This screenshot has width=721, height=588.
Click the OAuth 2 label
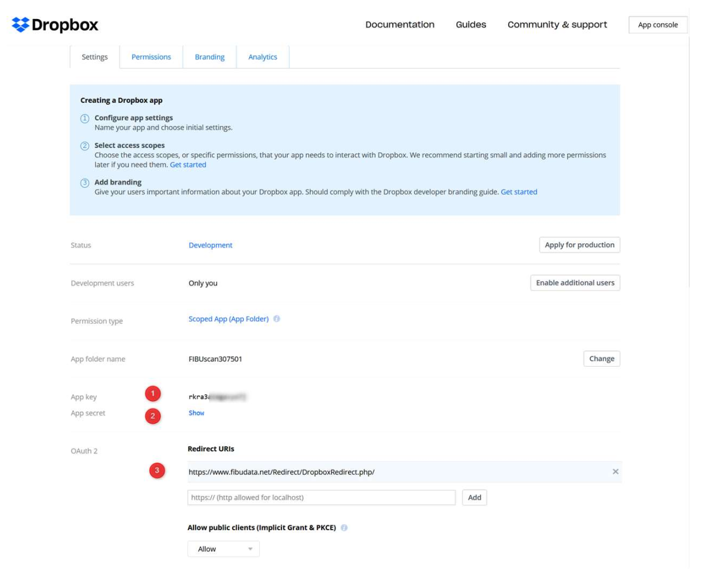coord(84,451)
